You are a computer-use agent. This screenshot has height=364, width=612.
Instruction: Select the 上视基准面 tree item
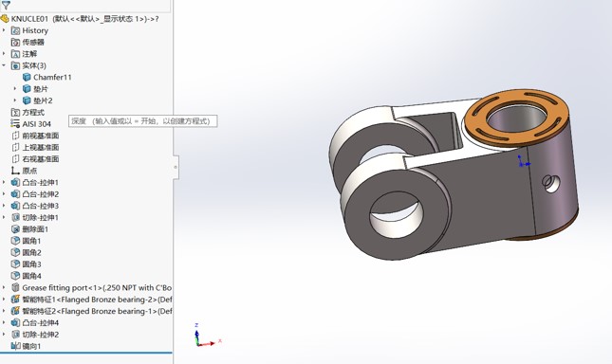[35, 147]
